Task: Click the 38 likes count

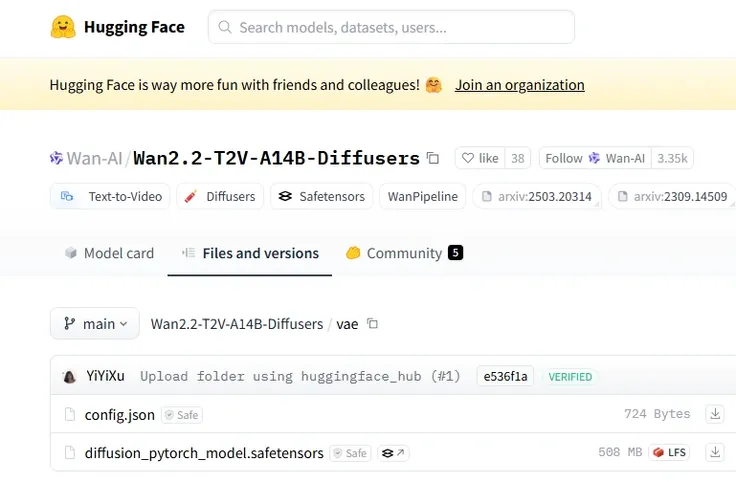Action: click(x=518, y=158)
